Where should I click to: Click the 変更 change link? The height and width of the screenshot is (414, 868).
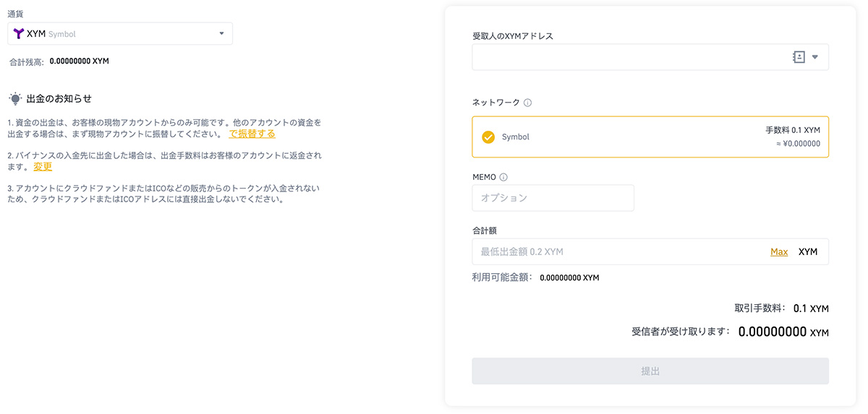43,166
